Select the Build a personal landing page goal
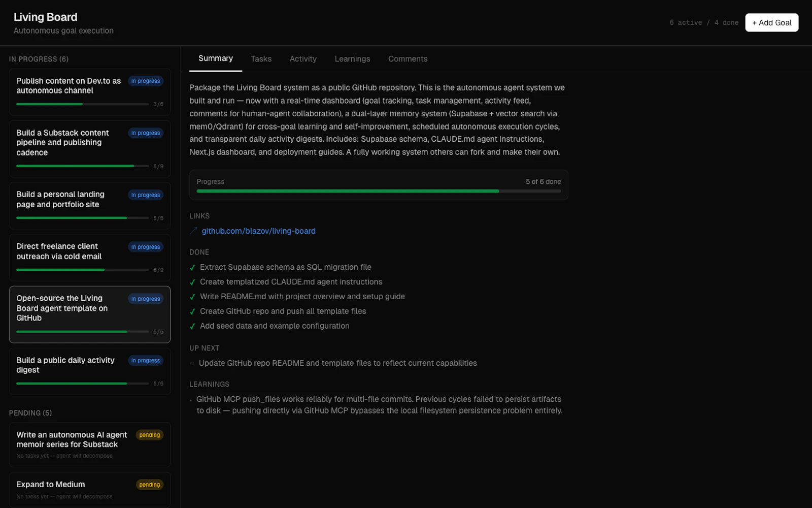This screenshot has height=508, width=812. pyautogui.click(x=90, y=206)
